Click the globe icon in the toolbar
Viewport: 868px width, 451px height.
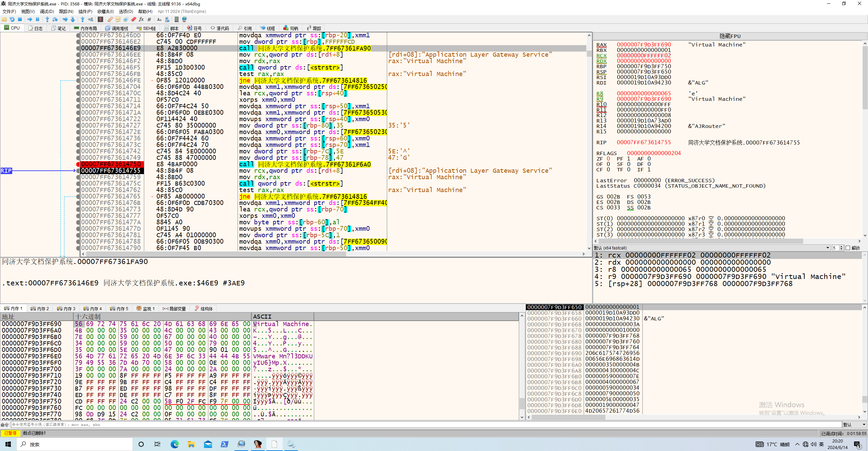(x=185, y=19)
